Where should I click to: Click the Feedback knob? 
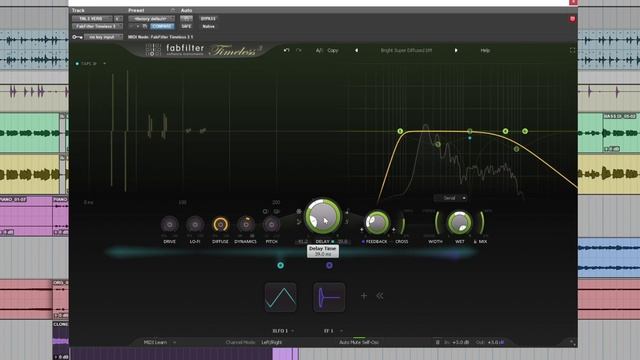pos(377,222)
